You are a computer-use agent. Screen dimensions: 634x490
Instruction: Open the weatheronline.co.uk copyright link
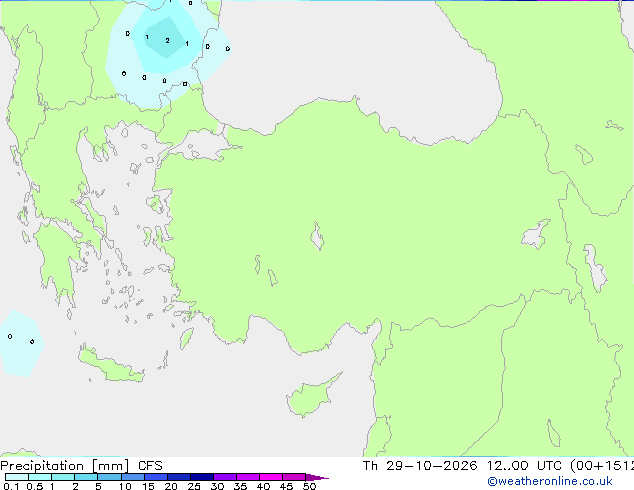(x=550, y=481)
